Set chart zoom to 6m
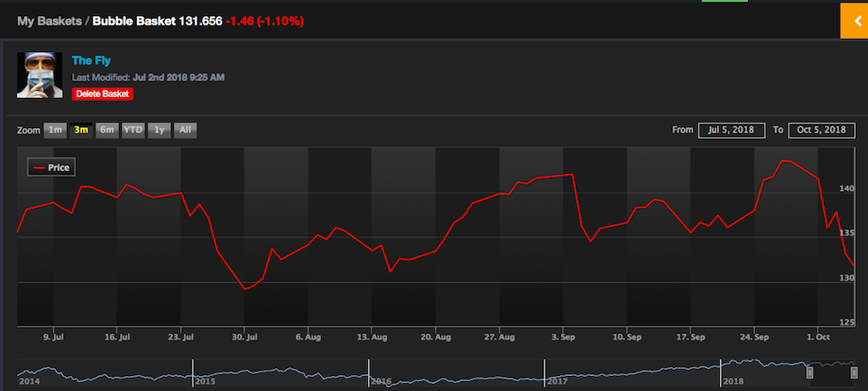 tap(107, 130)
